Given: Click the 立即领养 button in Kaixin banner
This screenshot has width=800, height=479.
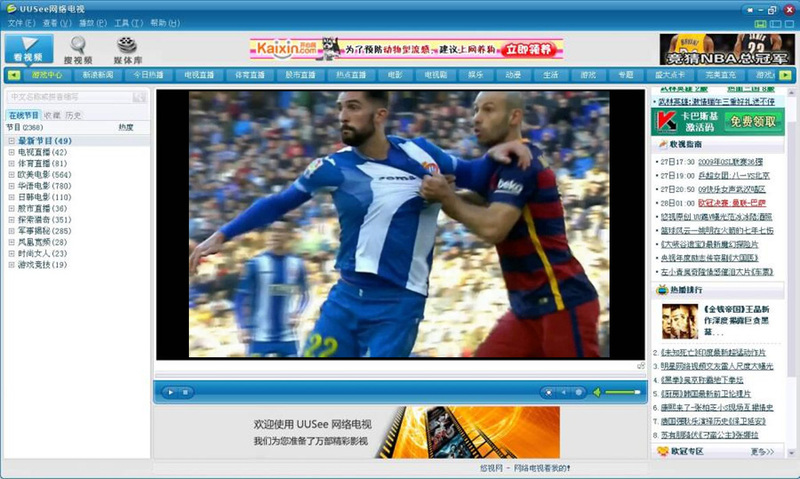Looking at the screenshot, I should coord(529,49).
